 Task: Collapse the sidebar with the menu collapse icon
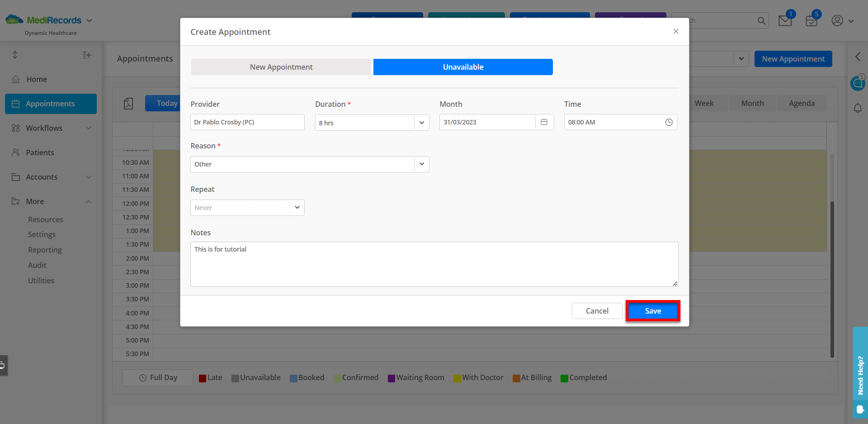coord(87,55)
